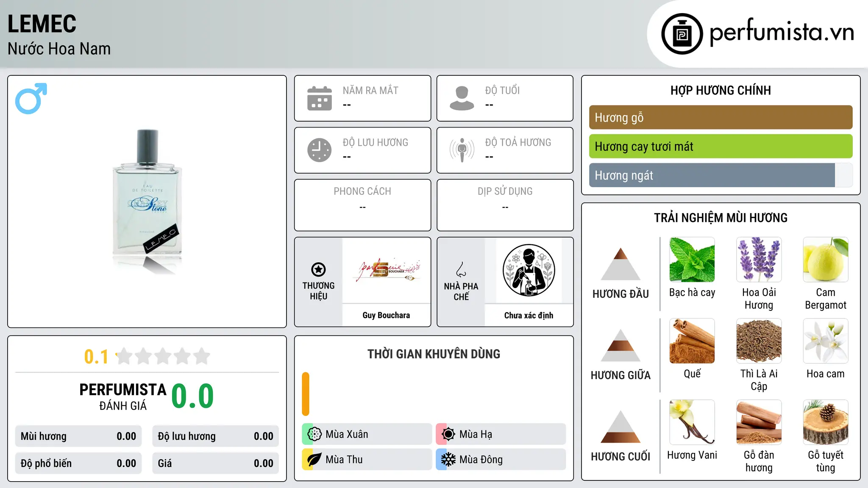Click the flower icon for Mùa Xuân
Image resolution: width=868 pixels, height=488 pixels.
pos(314,434)
